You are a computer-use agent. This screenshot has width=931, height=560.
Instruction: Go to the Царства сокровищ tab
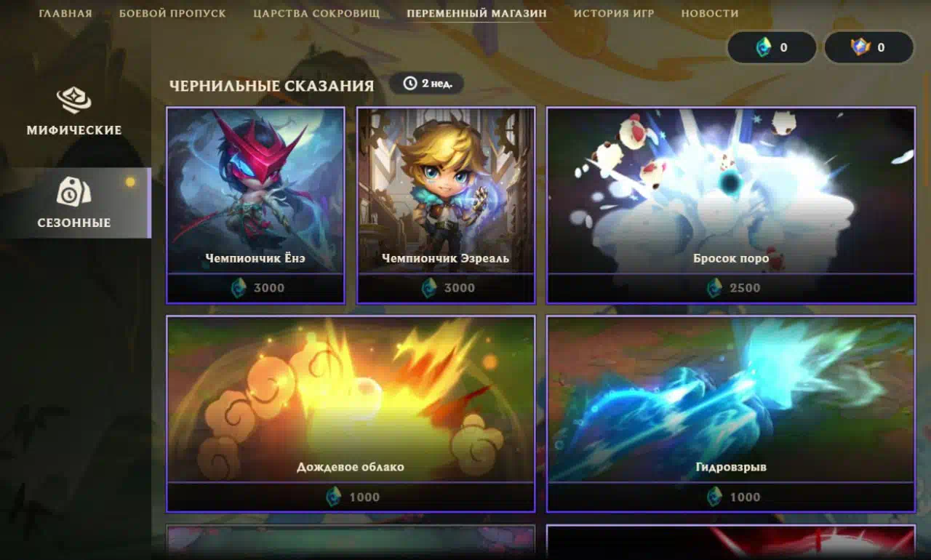pos(316,13)
